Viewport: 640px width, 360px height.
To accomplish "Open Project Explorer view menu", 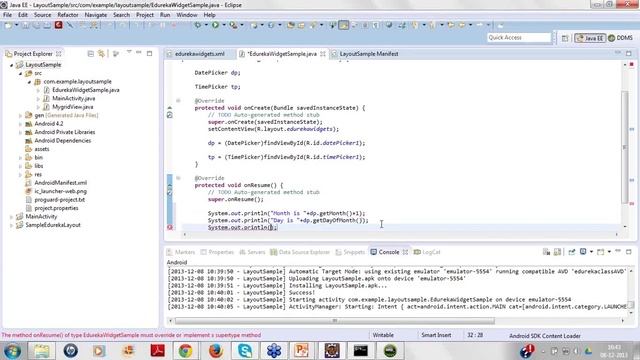I will pyautogui.click(x=129, y=53).
